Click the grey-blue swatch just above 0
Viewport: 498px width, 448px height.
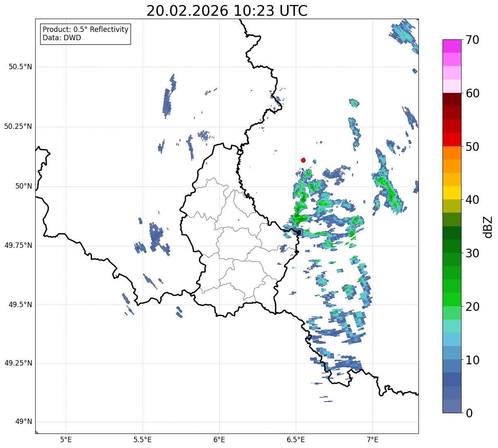click(452, 406)
